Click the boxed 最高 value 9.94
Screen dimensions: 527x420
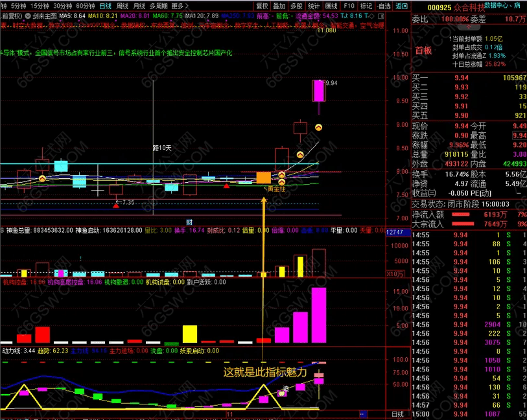519,135
